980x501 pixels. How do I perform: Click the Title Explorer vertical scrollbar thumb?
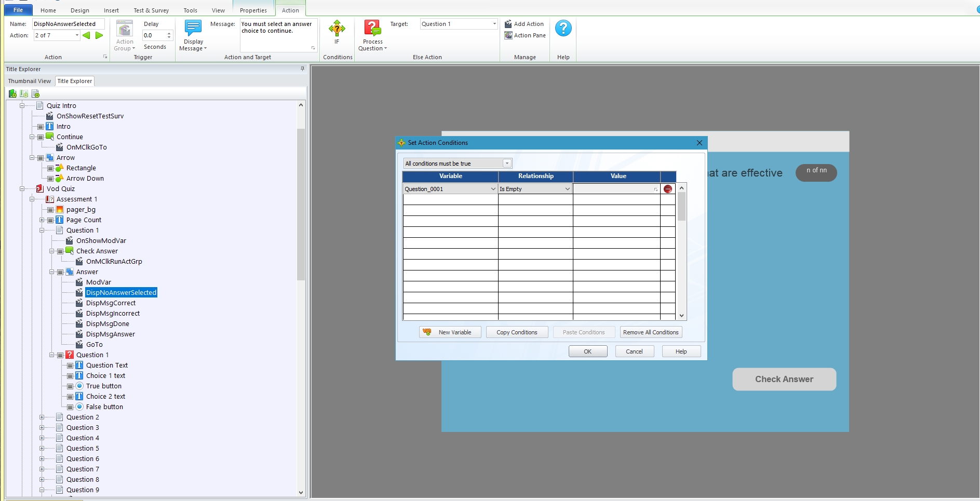pos(301,204)
